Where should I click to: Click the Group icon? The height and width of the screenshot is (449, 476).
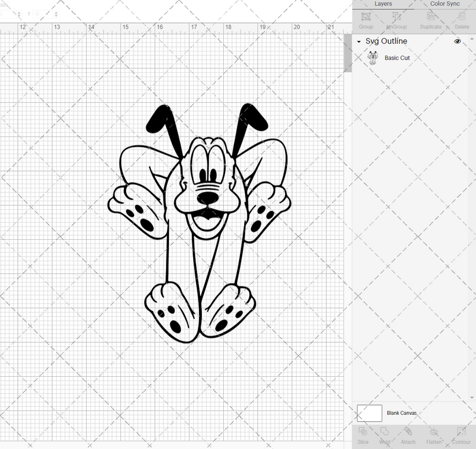click(x=366, y=21)
